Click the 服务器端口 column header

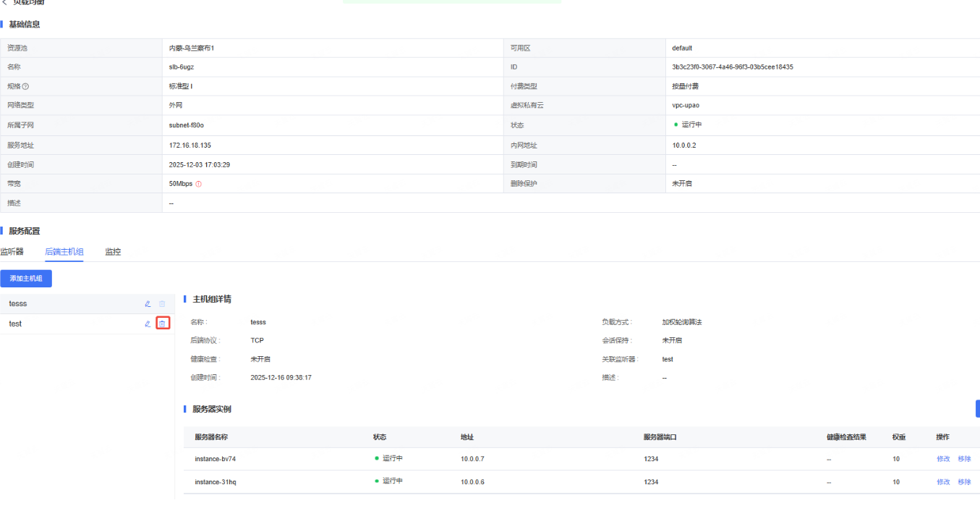(x=660, y=437)
